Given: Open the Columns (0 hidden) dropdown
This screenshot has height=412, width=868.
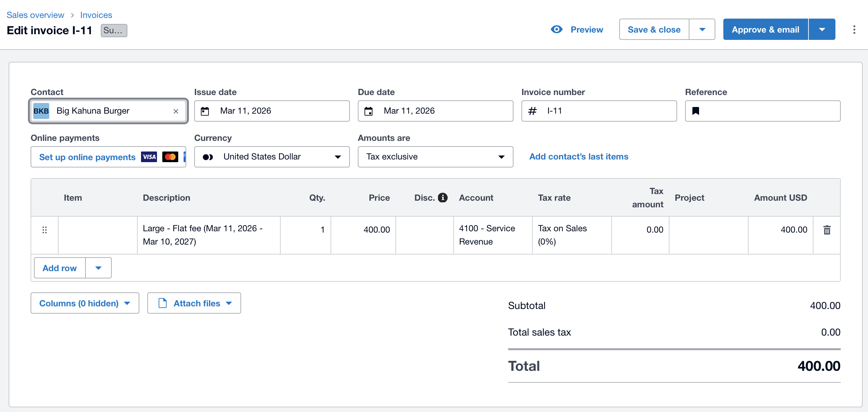Looking at the screenshot, I should (85, 303).
